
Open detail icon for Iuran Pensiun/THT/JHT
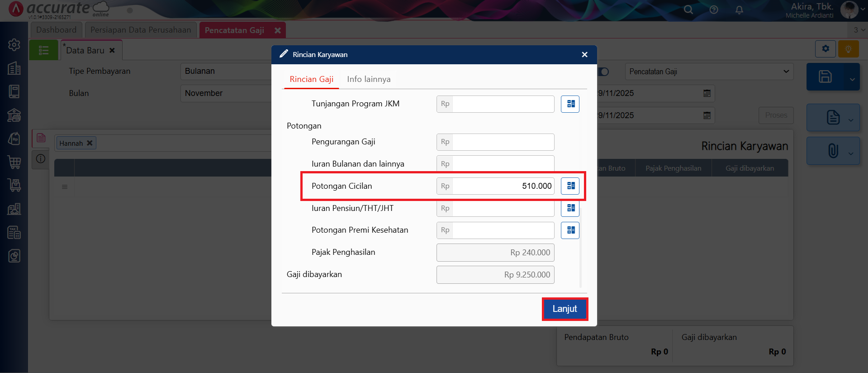[570, 208]
